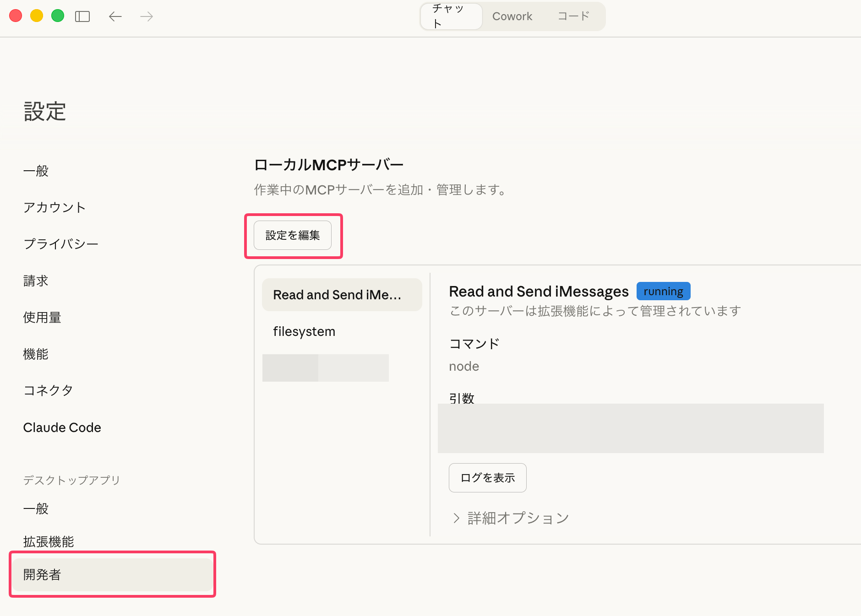Image resolution: width=861 pixels, height=616 pixels.
Task: Open the 請求 settings section
Action: pyautogui.click(x=35, y=281)
